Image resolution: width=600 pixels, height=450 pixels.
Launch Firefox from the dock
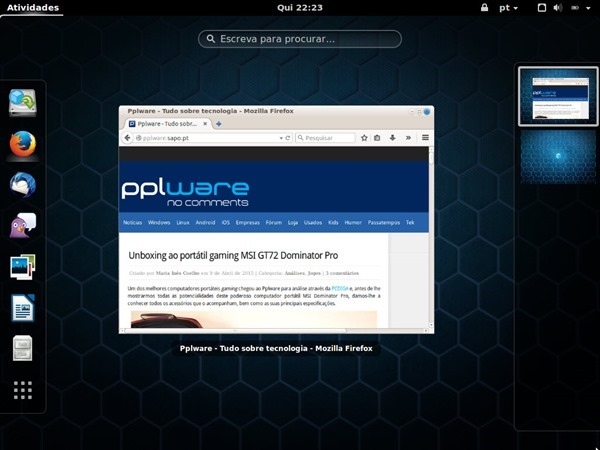pos(23,144)
